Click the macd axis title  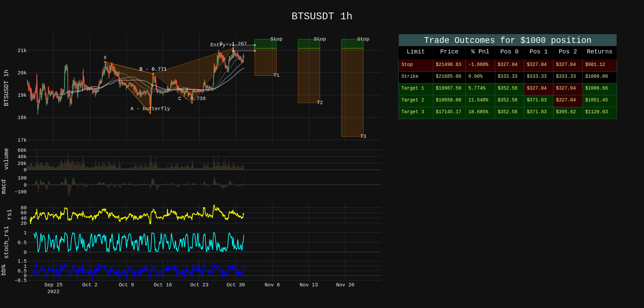[3, 187]
